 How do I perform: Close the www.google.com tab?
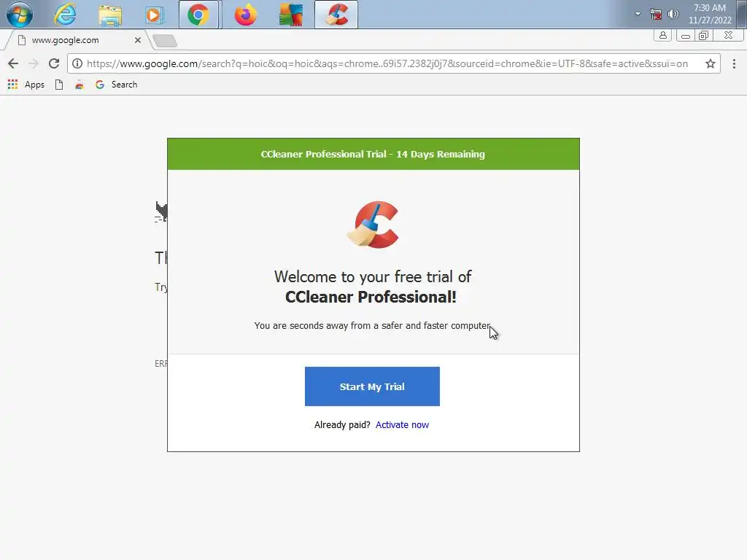pos(138,40)
